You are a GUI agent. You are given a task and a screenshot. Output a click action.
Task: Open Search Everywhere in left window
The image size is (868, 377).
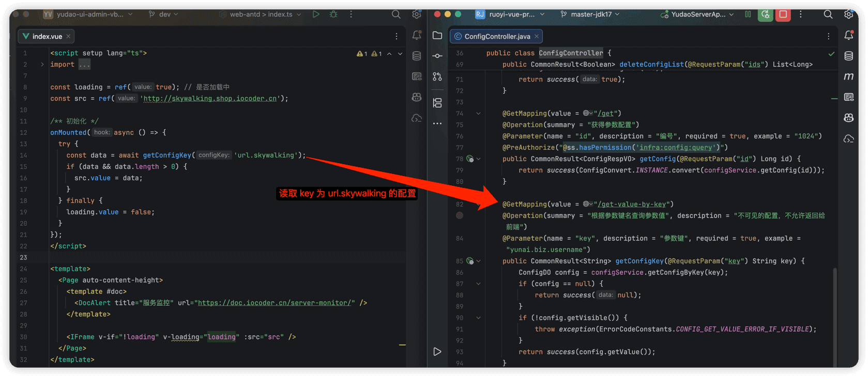pos(396,14)
